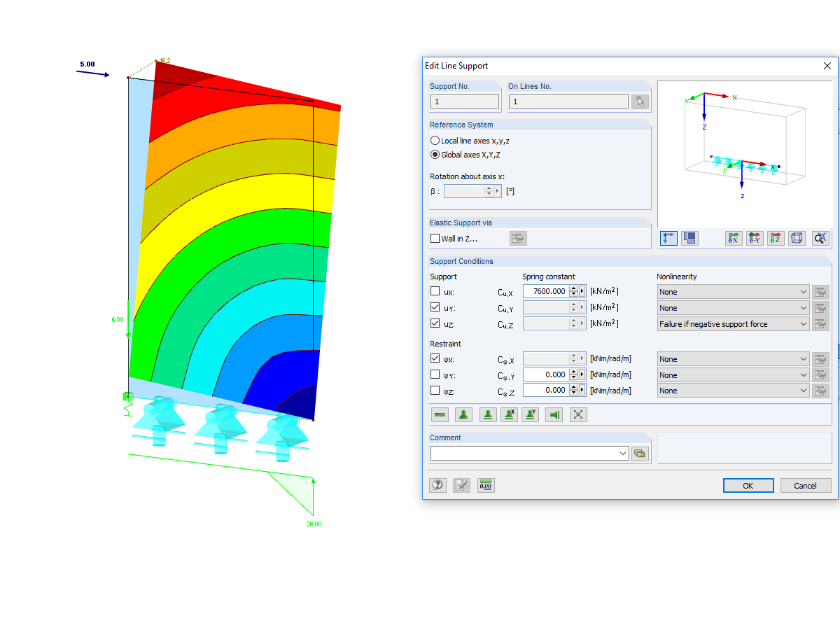Image resolution: width=840 pixels, height=630 pixels.
Task: Select the rigid line support preset icon
Action: 440,414
